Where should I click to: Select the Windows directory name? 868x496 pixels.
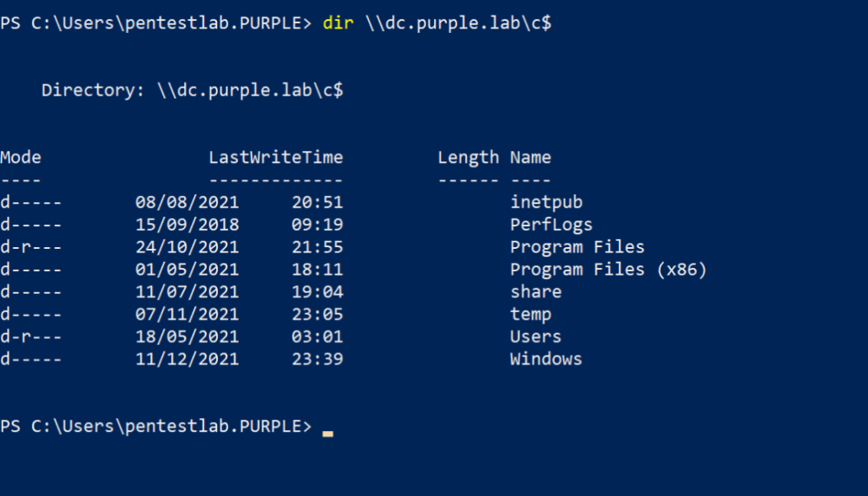click(x=546, y=360)
